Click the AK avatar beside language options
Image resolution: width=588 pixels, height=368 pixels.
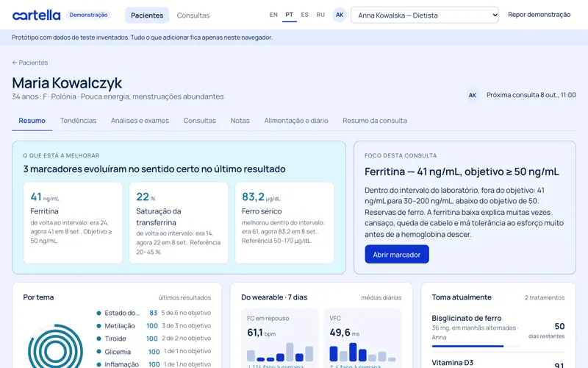pos(340,15)
